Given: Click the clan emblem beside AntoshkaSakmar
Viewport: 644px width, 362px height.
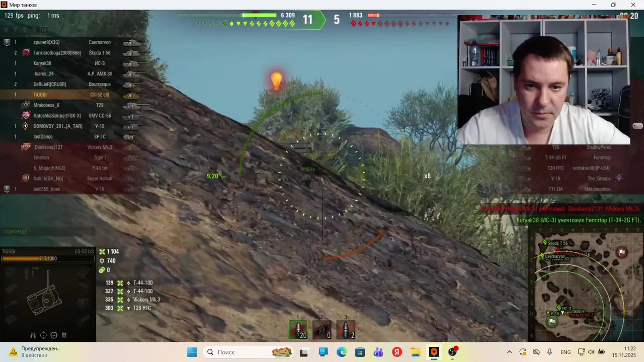Looking at the screenshot, I should click(x=26, y=116).
